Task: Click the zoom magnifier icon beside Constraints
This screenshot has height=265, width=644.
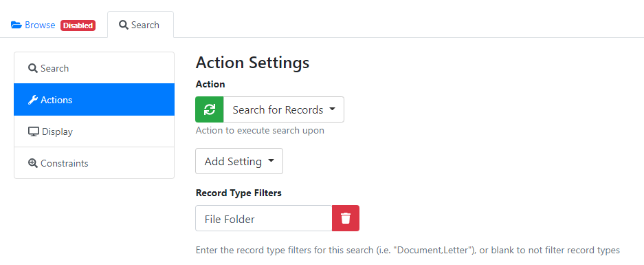Action: [x=33, y=163]
